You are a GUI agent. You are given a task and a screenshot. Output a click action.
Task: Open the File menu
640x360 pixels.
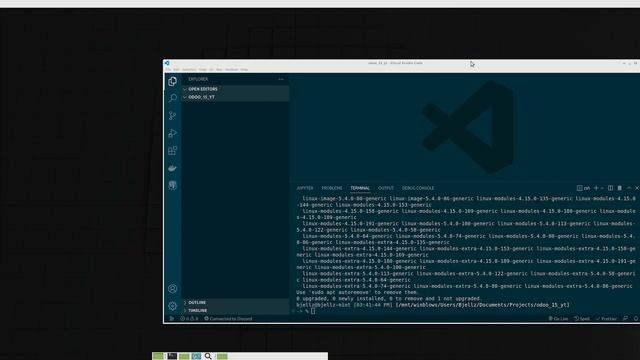click(168, 70)
